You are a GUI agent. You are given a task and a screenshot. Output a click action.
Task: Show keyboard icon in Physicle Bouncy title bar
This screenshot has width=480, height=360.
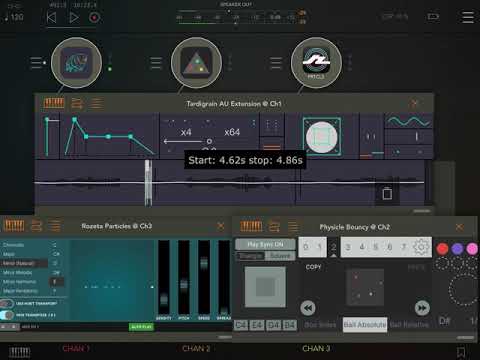point(251,226)
